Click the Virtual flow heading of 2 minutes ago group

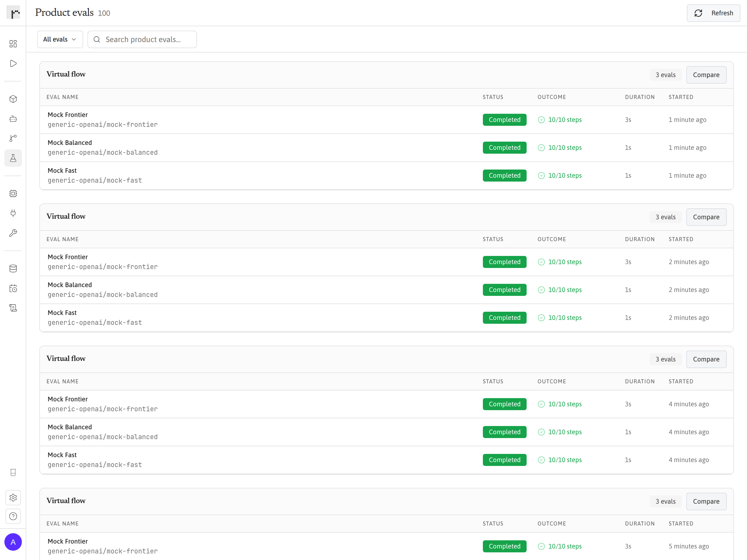point(66,216)
